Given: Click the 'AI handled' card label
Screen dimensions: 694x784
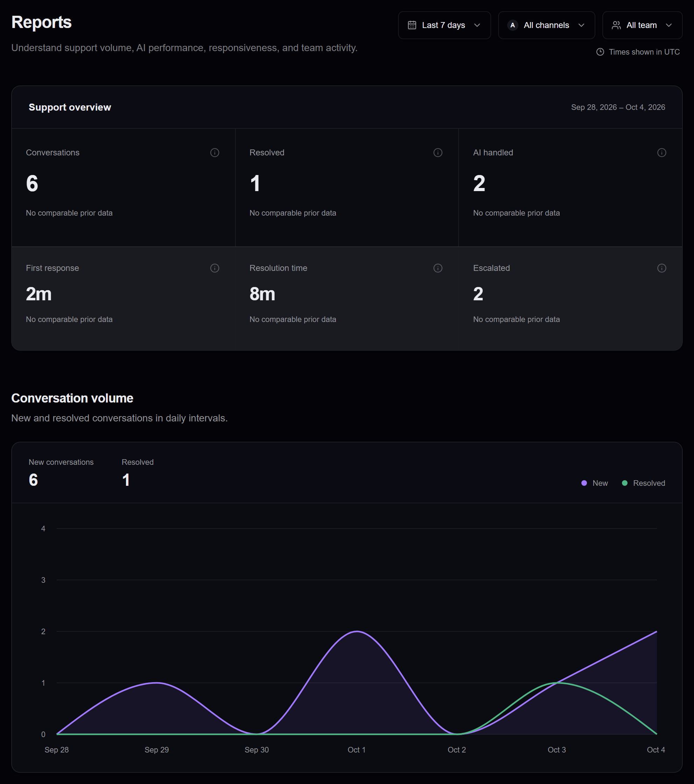Looking at the screenshot, I should (x=493, y=153).
